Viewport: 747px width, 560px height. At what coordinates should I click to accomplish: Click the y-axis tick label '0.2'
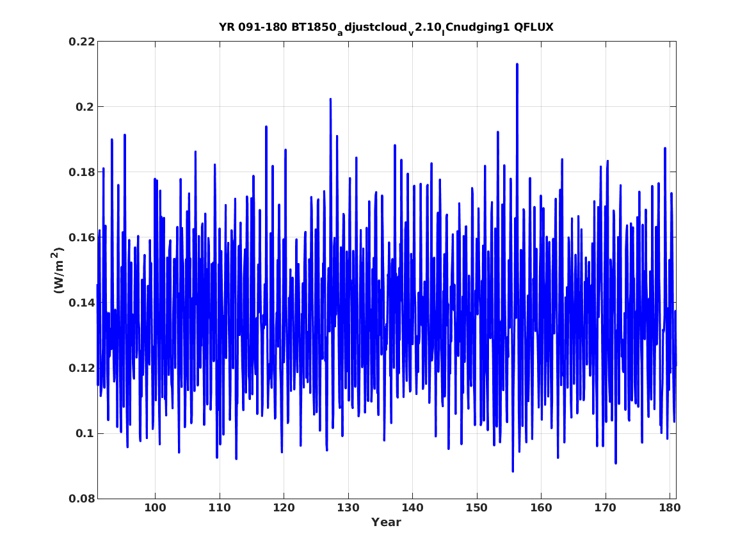(84, 107)
